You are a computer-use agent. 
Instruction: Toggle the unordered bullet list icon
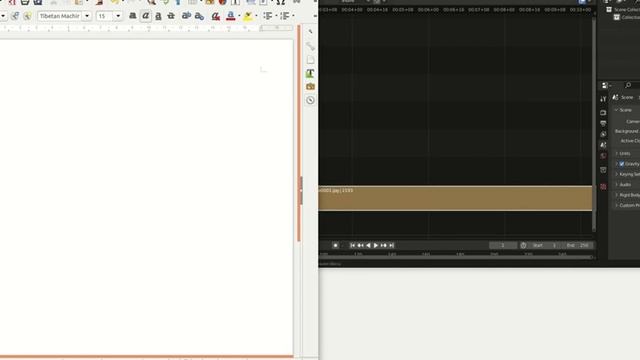[x=267, y=16]
